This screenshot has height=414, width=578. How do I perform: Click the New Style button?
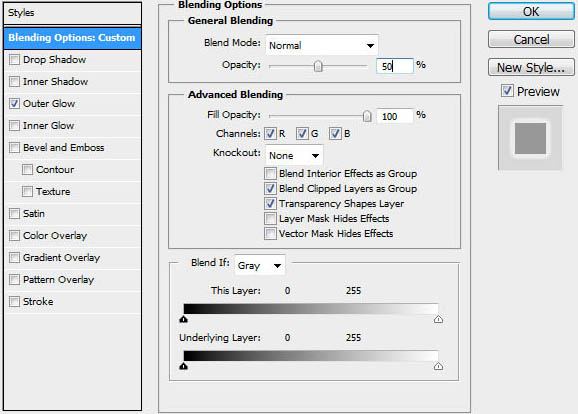coord(531,67)
